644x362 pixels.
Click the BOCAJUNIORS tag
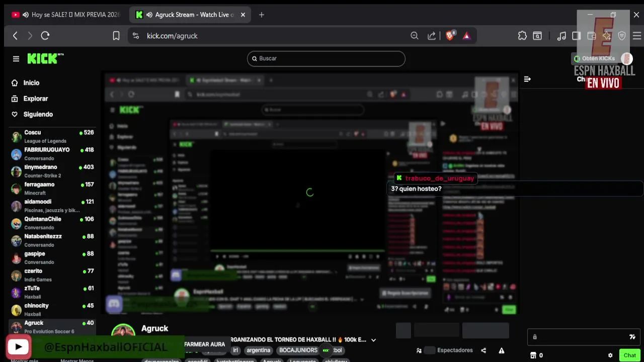coord(298,350)
